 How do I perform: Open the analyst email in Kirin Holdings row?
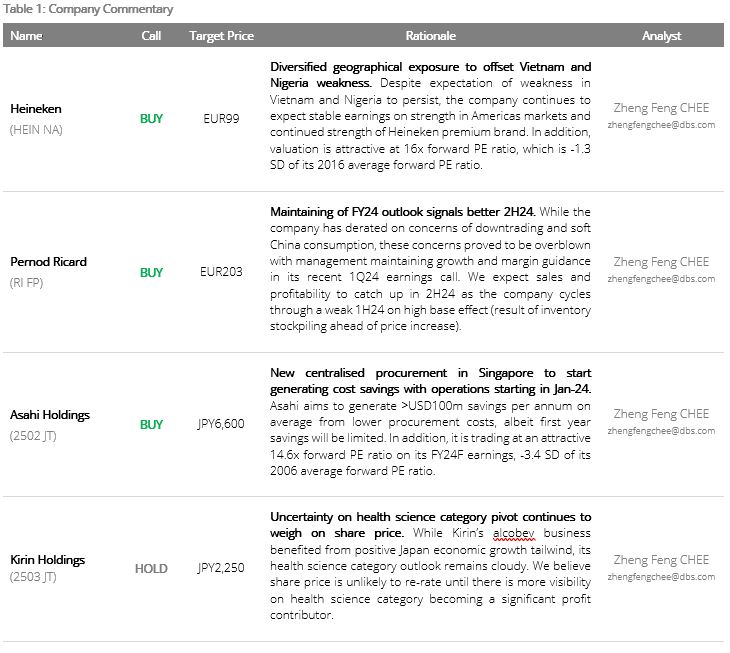(661, 577)
